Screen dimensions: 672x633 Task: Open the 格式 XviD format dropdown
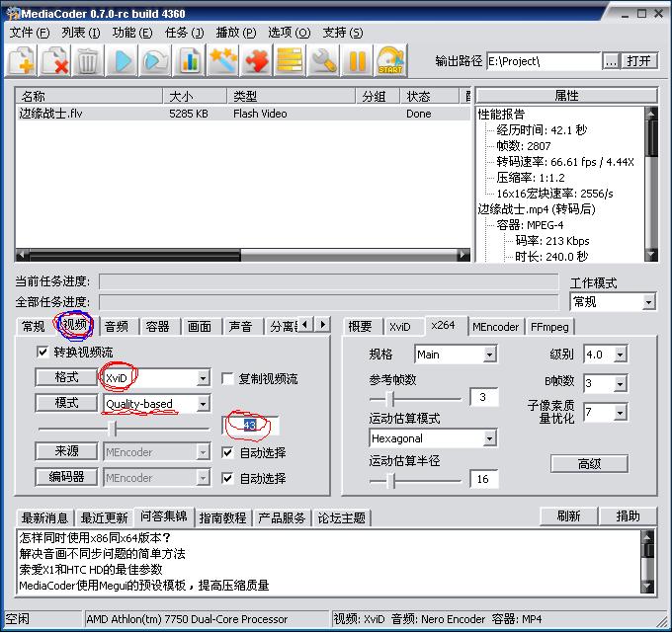coord(204,378)
